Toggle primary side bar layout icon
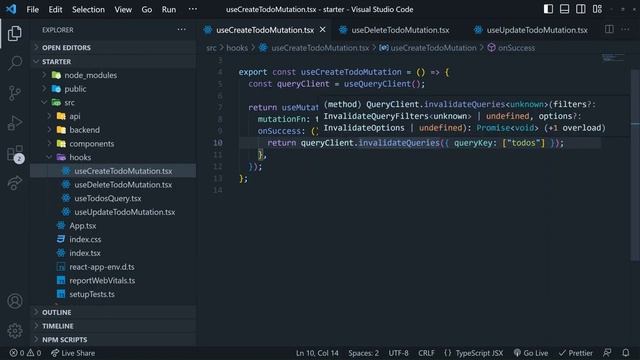The width and height of the screenshot is (640, 360). (548, 9)
